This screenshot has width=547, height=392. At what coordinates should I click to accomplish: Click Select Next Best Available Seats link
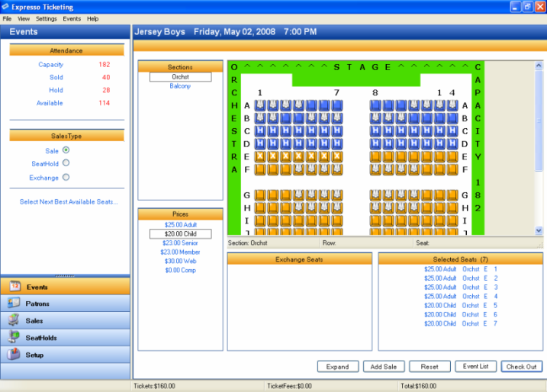[69, 201]
